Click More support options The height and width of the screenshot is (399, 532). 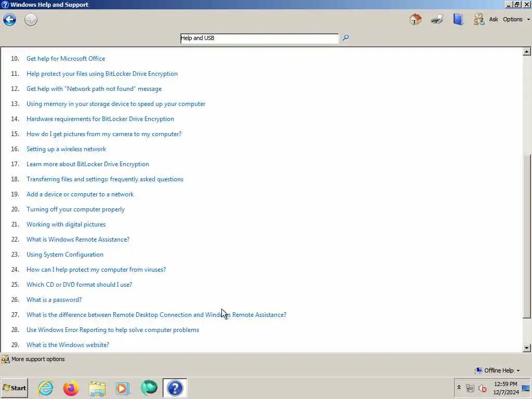point(33,359)
